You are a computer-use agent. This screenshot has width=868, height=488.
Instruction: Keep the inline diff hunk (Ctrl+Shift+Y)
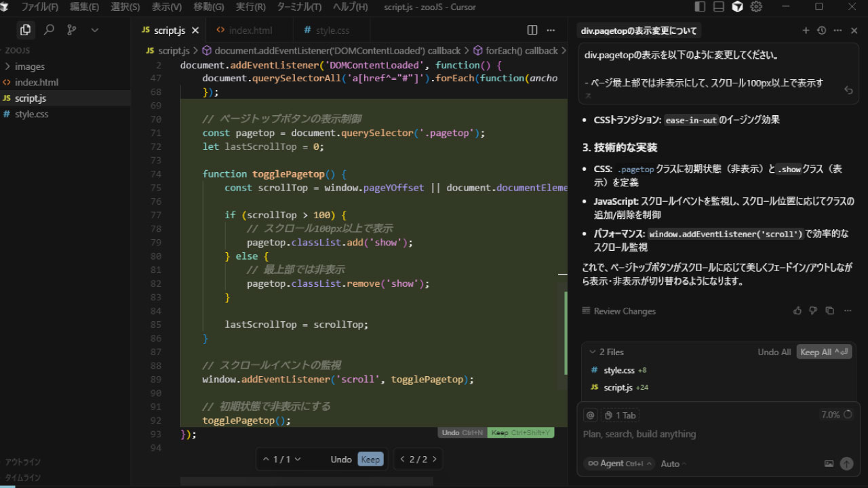pos(521,432)
